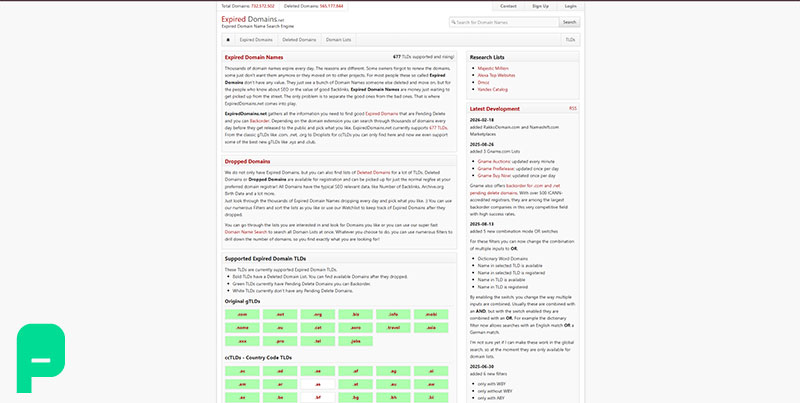Select the .pro TLD tile
Screen dimensions: 800x403
pyautogui.click(x=280, y=341)
